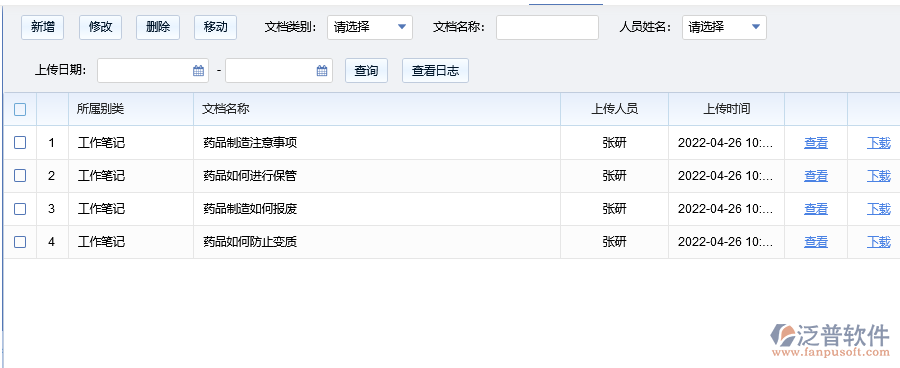The height and width of the screenshot is (368, 900).
Task: Click uploader 张研 in row 药品如何进行保管
Action: click(x=614, y=176)
